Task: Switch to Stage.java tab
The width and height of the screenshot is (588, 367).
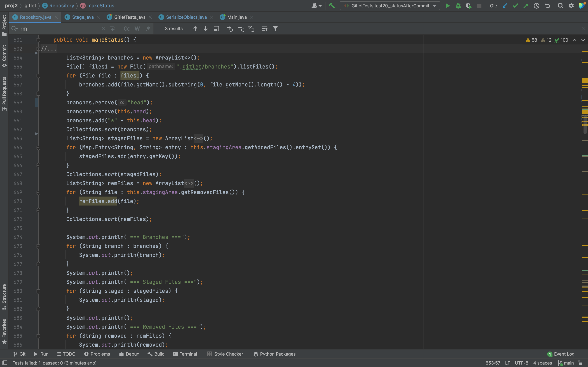Action: tap(83, 17)
